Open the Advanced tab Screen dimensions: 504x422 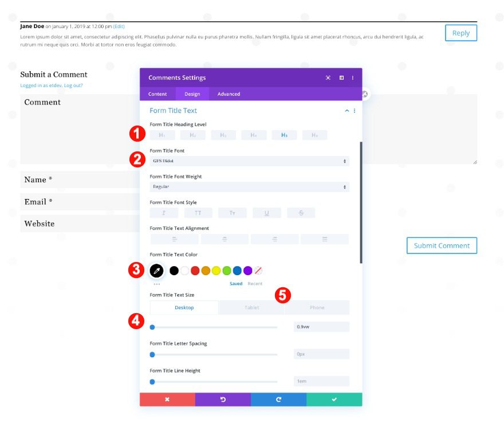tap(229, 94)
